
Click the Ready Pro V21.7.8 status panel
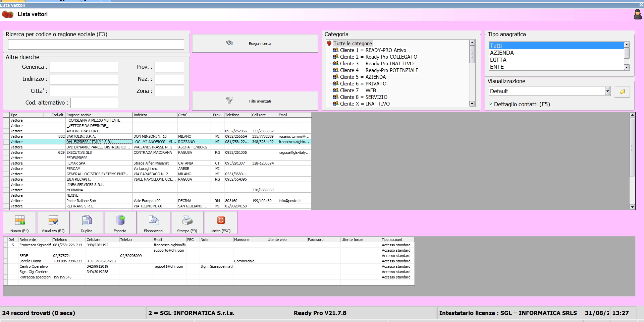pyautogui.click(x=364, y=313)
